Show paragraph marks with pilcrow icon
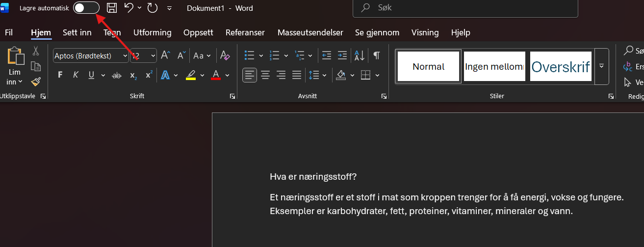The width and height of the screenshot is (644, 247). [376, 55]
